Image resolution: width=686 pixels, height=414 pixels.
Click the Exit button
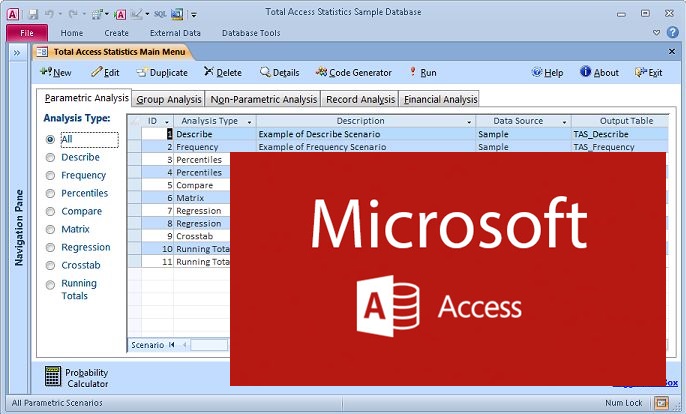pos(648,72)
